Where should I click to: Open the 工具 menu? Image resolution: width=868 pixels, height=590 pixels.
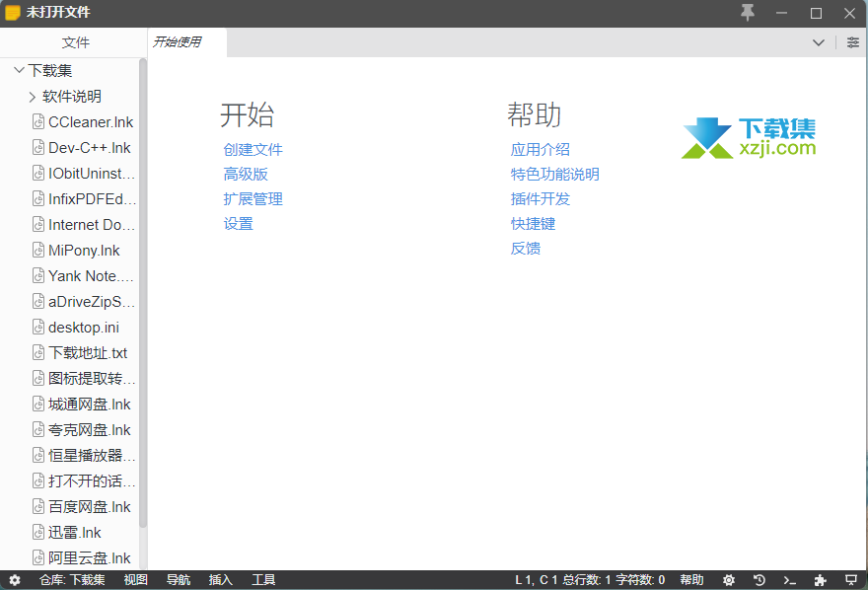point(263,579)
